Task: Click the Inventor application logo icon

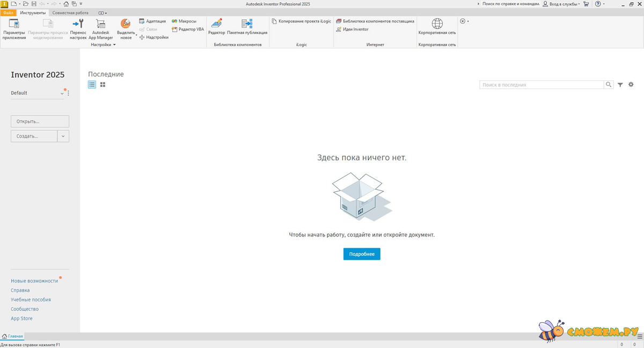Action: [4, 4]
